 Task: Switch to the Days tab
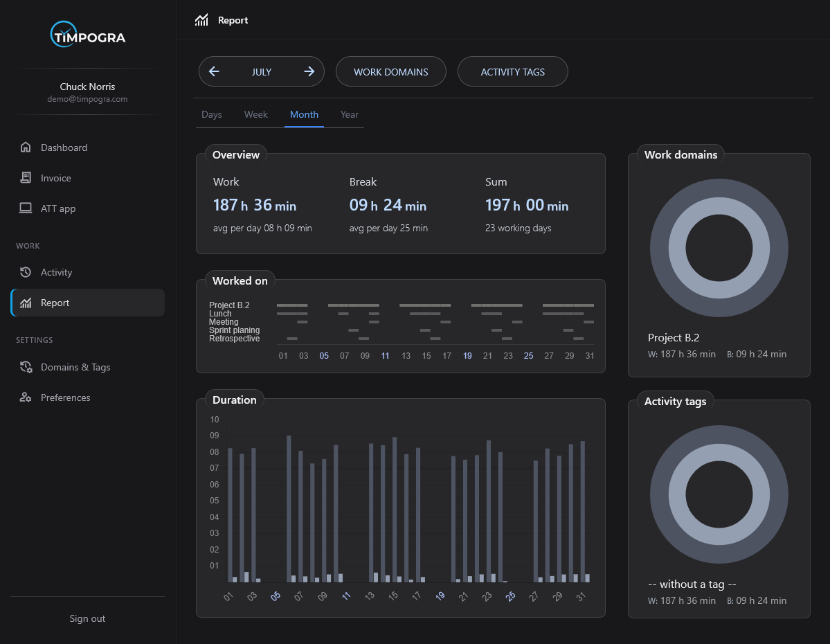coord(212,114)
